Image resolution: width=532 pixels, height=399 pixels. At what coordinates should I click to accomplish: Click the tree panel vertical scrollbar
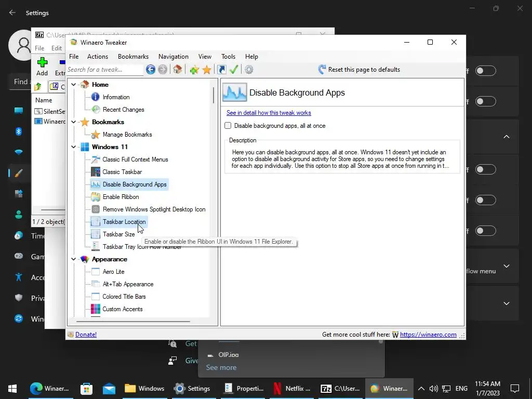click(214, 95)
